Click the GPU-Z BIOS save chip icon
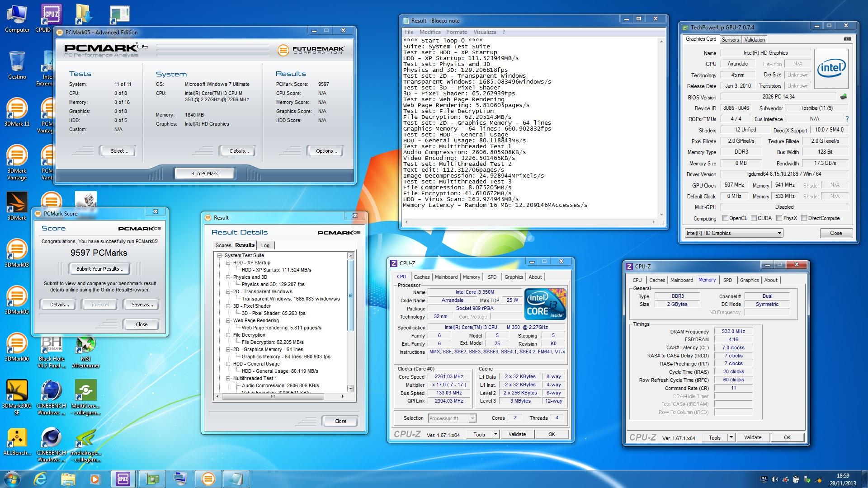The width and height of the screenshot is (868, 488). tap(843, 97)
